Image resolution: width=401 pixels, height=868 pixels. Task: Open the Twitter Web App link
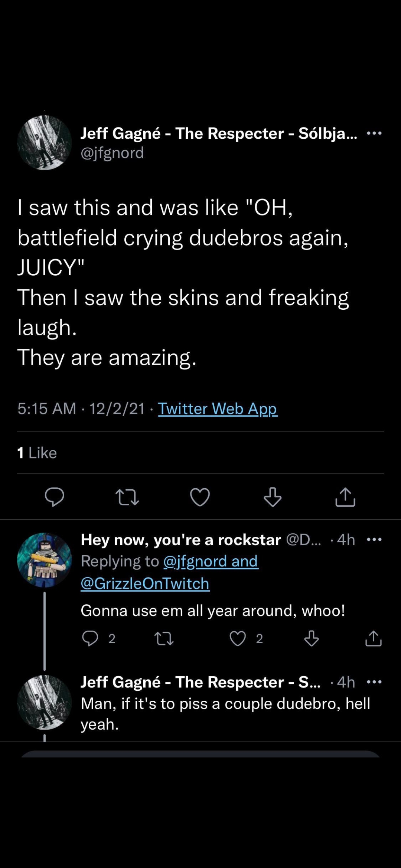click(218, 409)
